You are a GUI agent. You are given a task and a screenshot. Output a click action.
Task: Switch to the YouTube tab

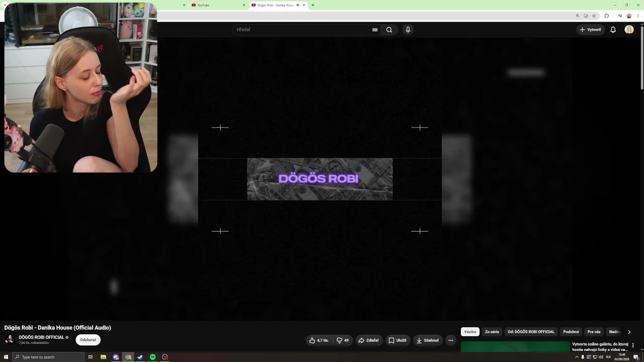click(217, 5)
